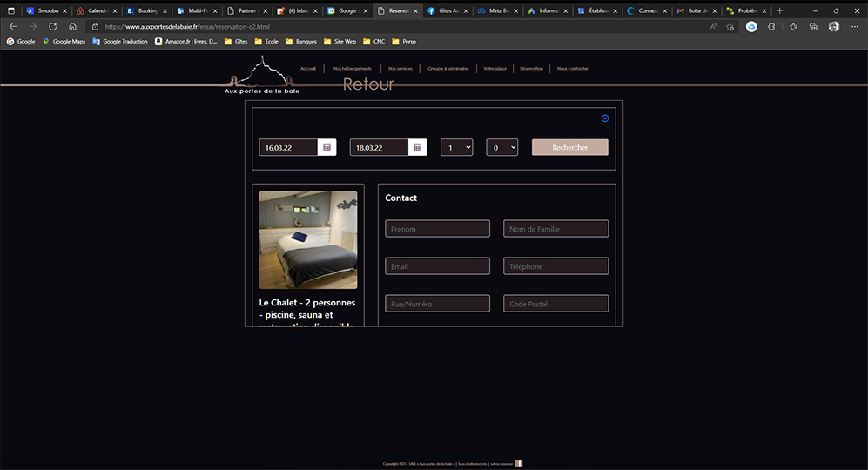
Task: Open the blue cloud extension icon
Action: [x=751, y=27]
